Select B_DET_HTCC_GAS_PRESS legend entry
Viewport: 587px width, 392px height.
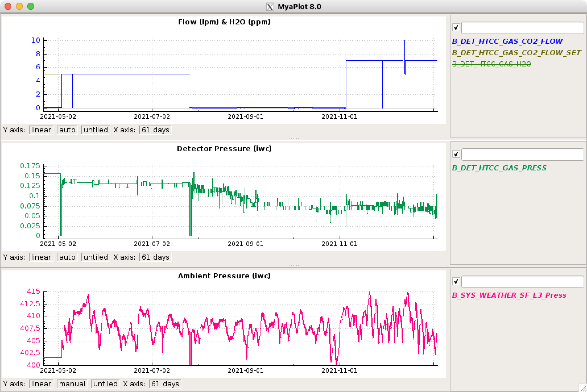tap(499, 168)
